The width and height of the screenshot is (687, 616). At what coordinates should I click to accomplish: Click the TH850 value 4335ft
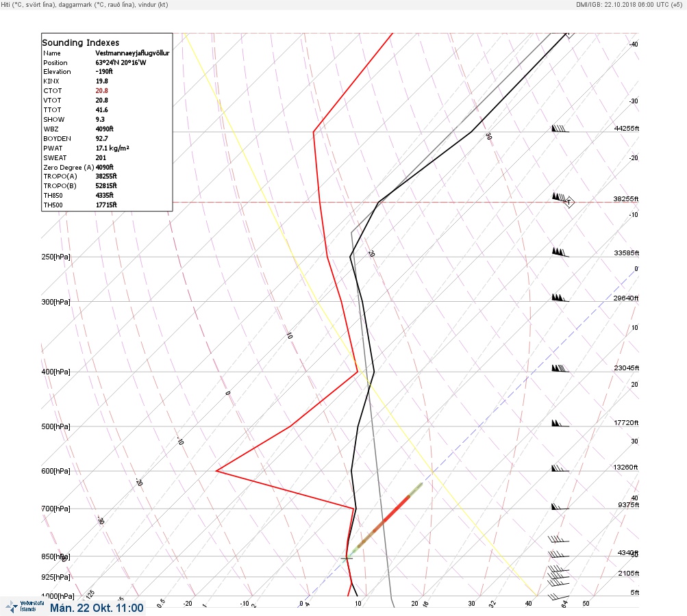coord(104,196)
